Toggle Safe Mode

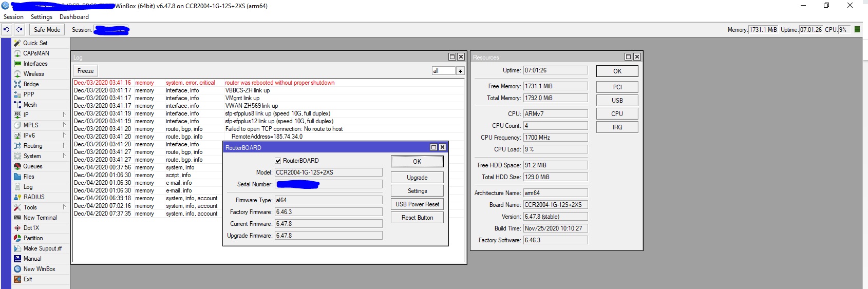47,30
